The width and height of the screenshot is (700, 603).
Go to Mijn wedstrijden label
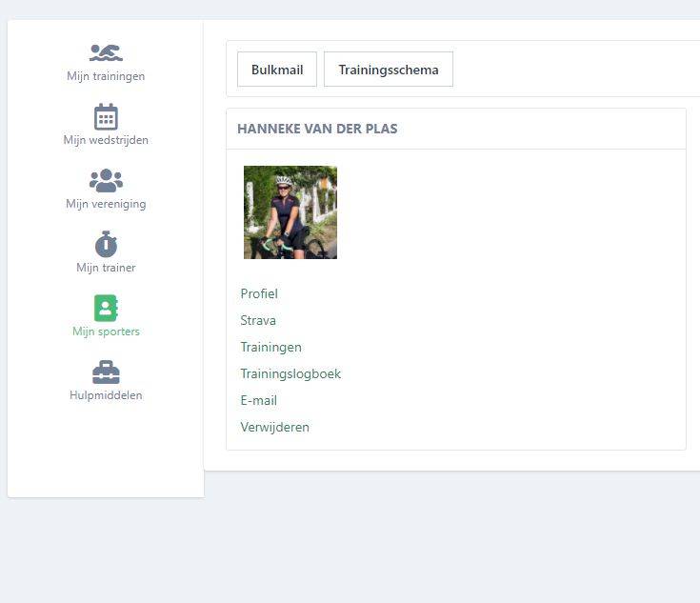[106, 140]
